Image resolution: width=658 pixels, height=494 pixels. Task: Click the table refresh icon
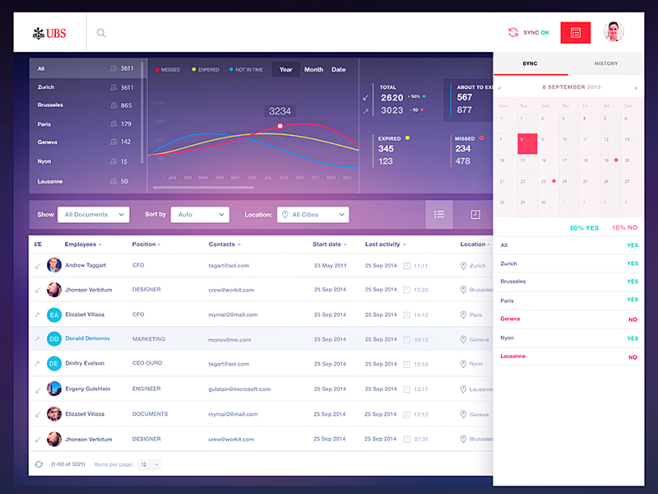pos(39,464)
